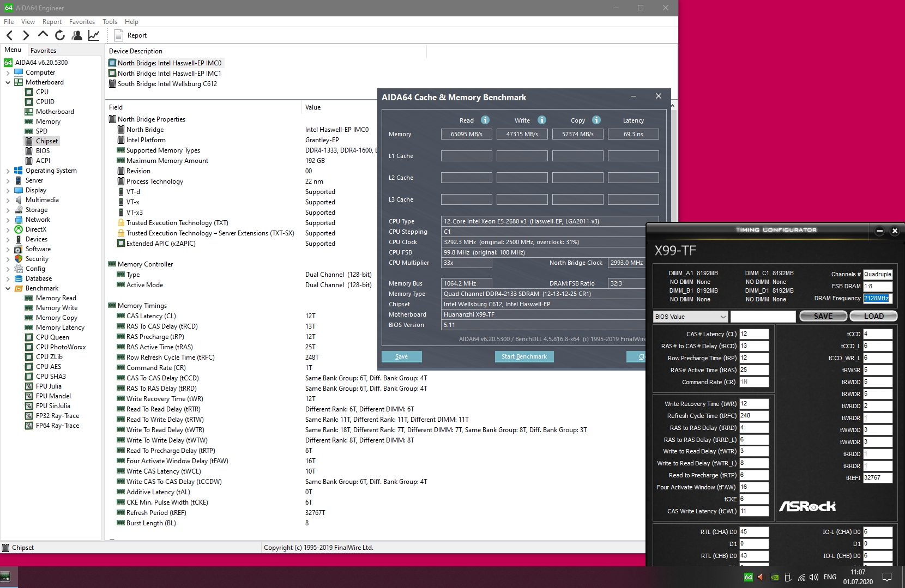Viewport: 905px width, 588px height.
Task: Click the Back navigation arrow in AIDA64 toolbar
Action: tap(10, 35)
